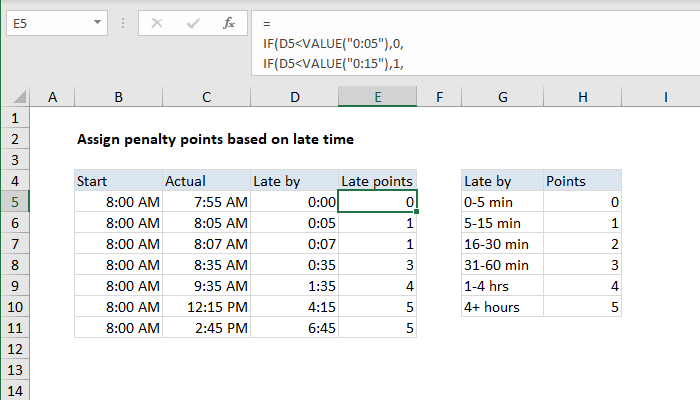The height and width of the screenshot is (400, 700).
Task: Click the 'Actual' table header cell
Action: [206, 181]
